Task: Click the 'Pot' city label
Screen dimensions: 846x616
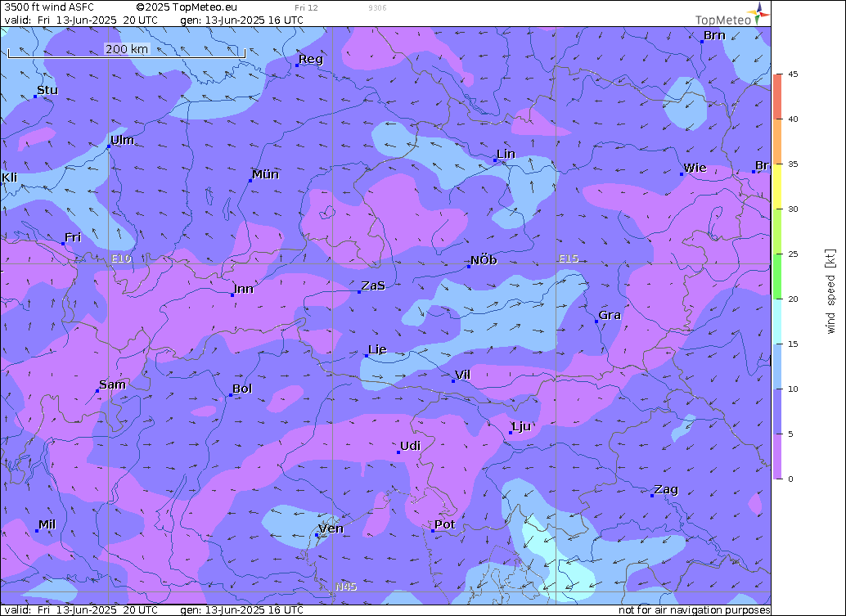Action: pos(444,525)
